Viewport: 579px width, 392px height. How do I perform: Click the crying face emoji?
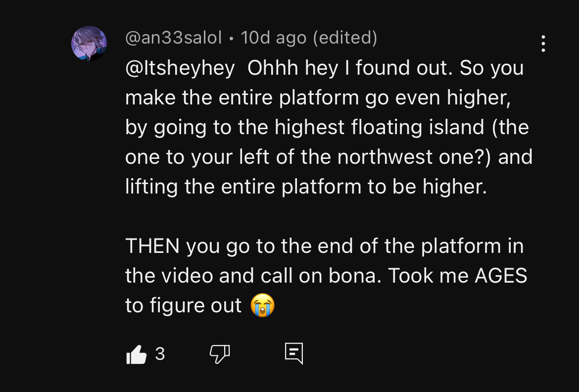(x=262, y=305)
